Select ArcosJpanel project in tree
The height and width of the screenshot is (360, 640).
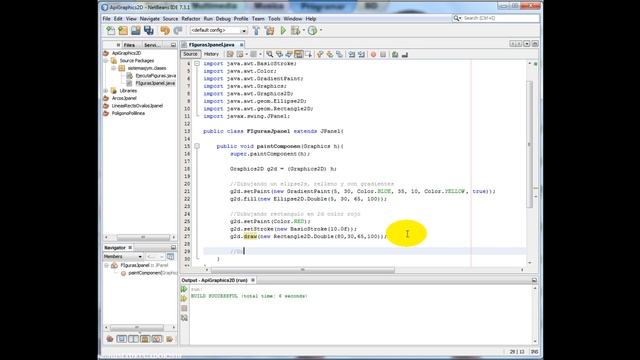(124, 98)
